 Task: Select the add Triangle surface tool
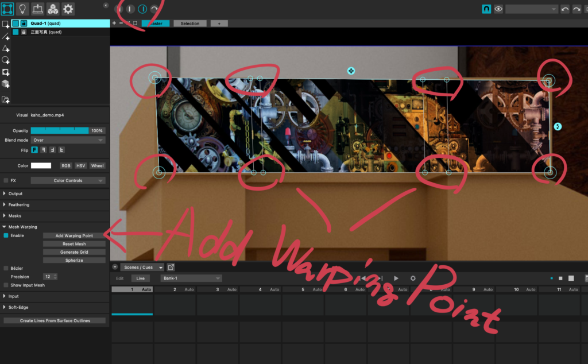(x=6, y=49)
